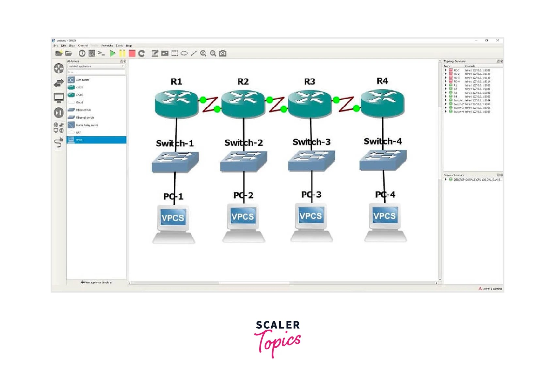Viewport: 555px width, 392px height.
Task: Expand the R1 node in Topology Summary
Action: tap(446, 85)
